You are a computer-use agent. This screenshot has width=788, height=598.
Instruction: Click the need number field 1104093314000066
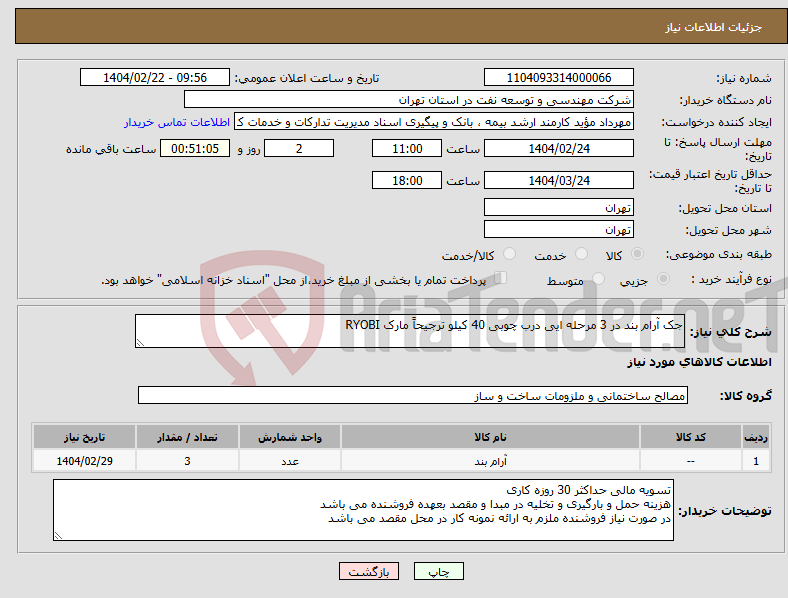(558, 77)
